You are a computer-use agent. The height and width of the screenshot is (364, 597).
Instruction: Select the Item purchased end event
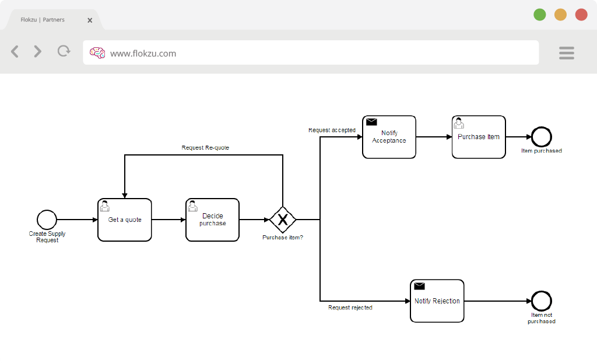tap(542, 137)
